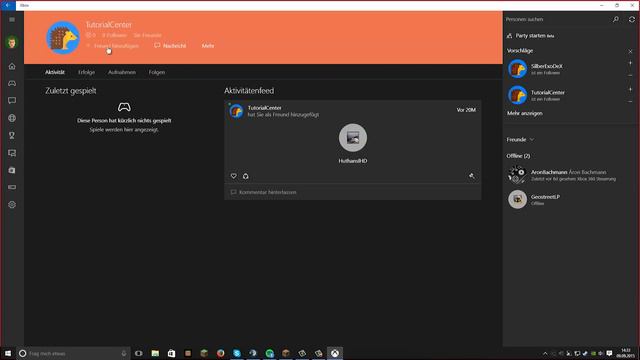Remove SilberExoDeX suggestion with minus icon
The width and height of the screenshot is (640, 360).
tap(630, 75)
